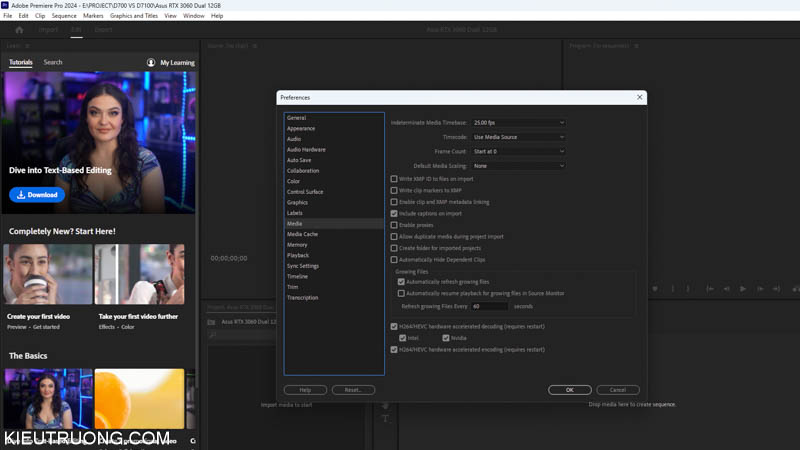The height and width of the screenshot is (450, 800).
Task: Click the blue Download button
Action: [x=37, y=195]
